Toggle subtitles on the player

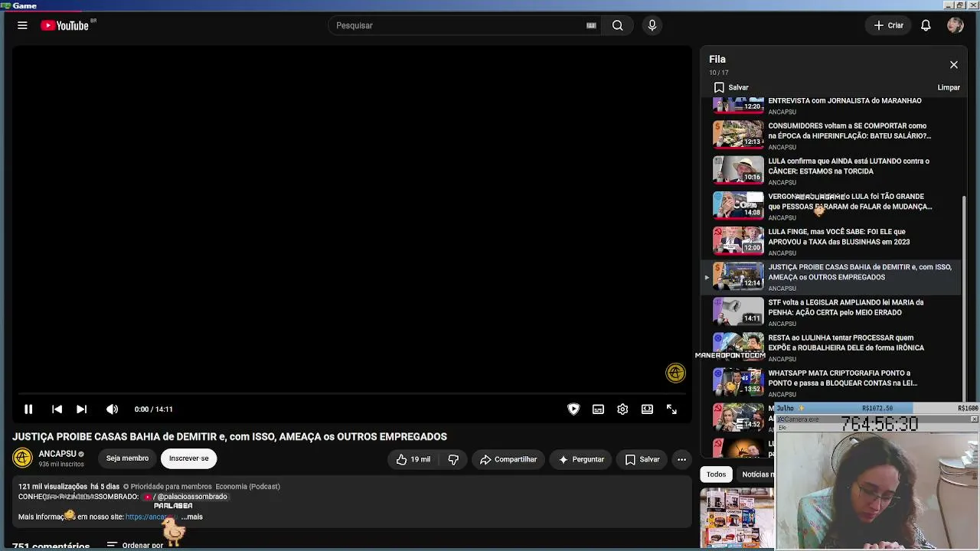click(598, 409)
